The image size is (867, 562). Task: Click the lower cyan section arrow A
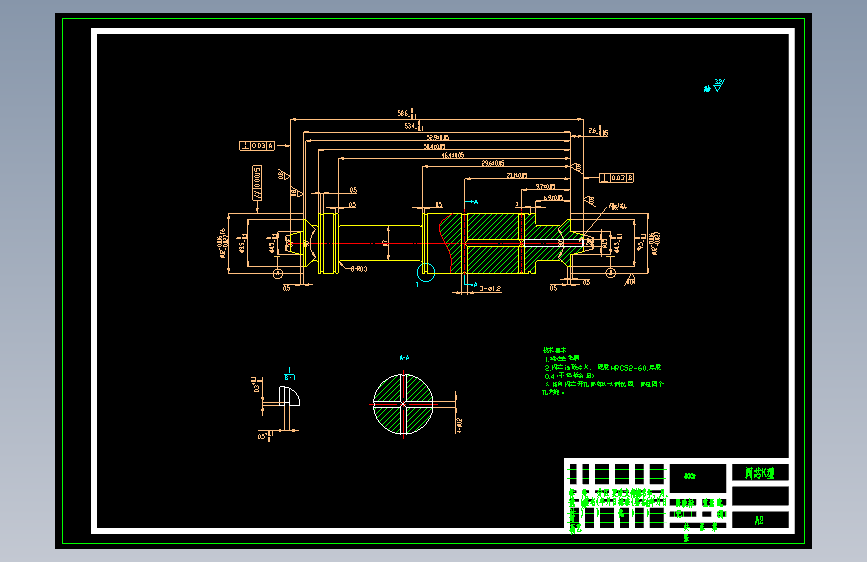471,284
